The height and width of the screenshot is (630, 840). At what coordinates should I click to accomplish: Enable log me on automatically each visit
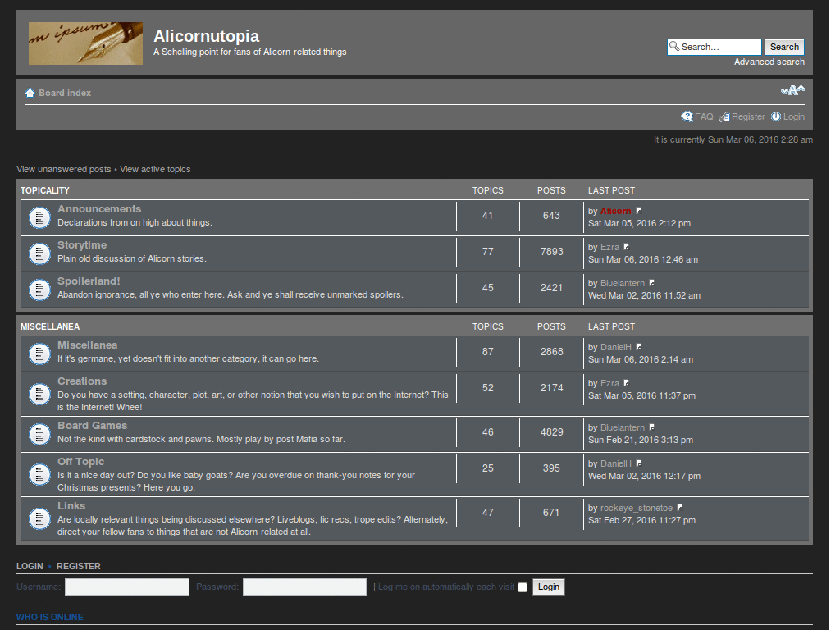point(523,587)
